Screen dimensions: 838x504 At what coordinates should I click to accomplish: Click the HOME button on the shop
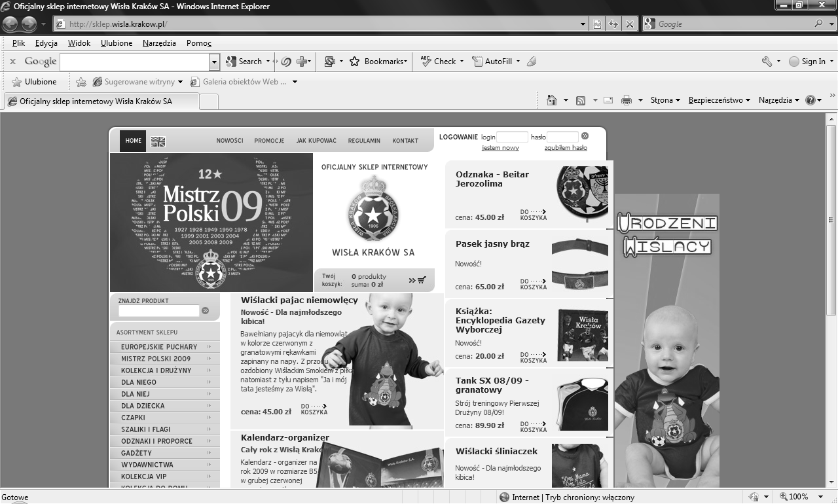point(133,141)
